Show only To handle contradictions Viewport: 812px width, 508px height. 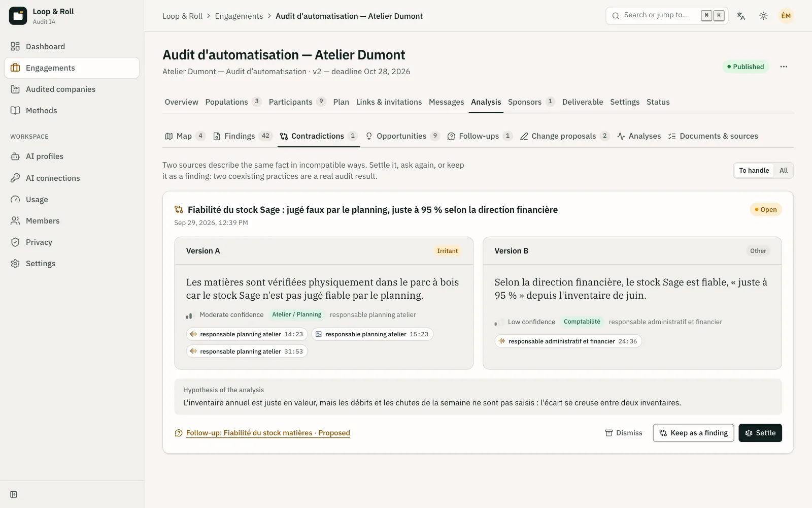pyautogui.click(x=754, y=171)
